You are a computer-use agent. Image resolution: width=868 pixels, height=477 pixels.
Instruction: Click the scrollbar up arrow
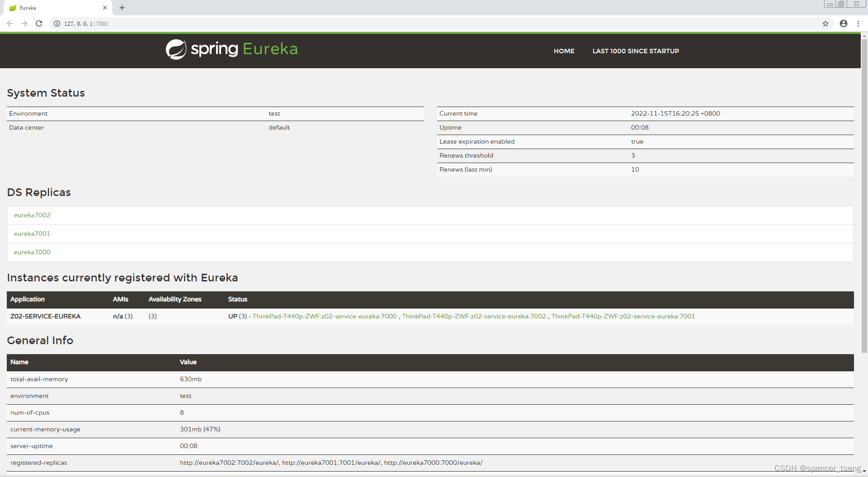point(864,36)
